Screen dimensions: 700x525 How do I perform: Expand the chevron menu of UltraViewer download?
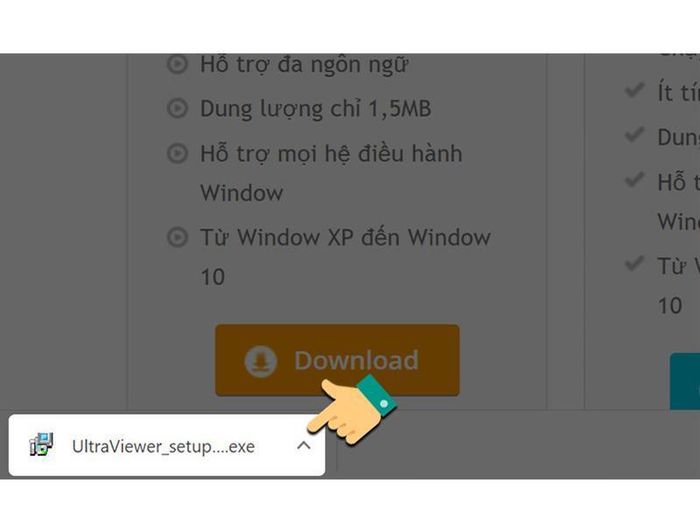[x=304, y=445]
